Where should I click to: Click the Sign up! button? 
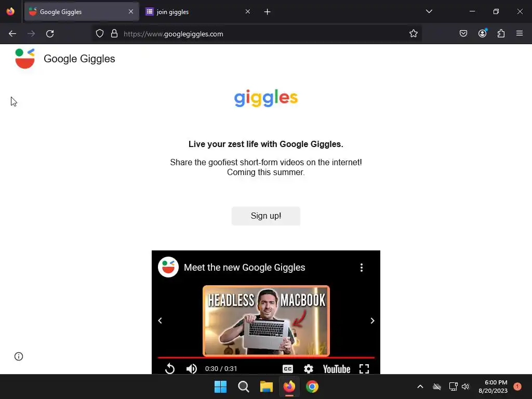click(266, 216)
